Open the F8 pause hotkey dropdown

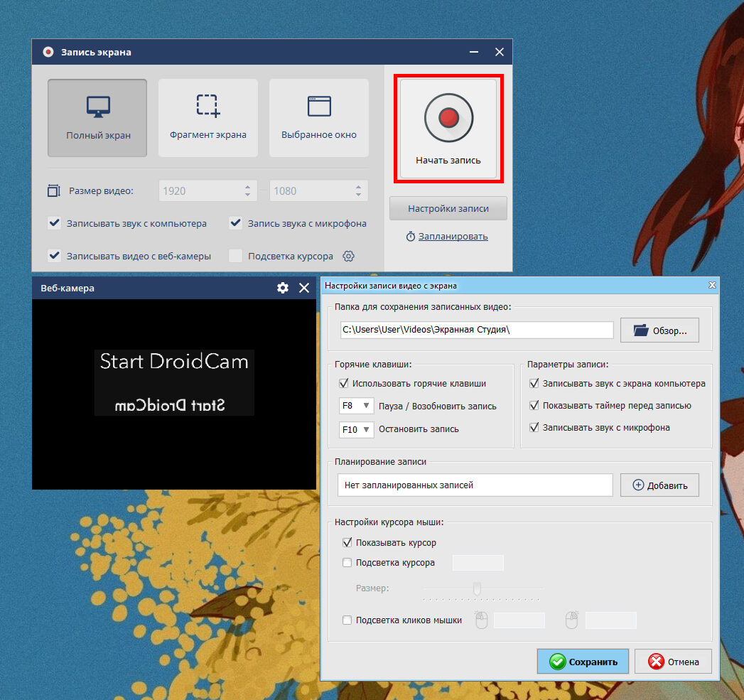pos(357,406)
